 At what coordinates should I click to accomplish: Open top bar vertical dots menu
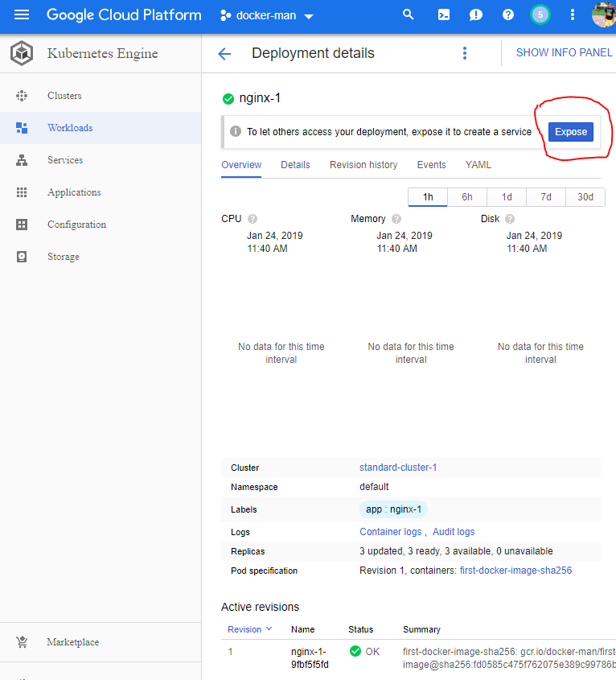[x=573, y=15]
